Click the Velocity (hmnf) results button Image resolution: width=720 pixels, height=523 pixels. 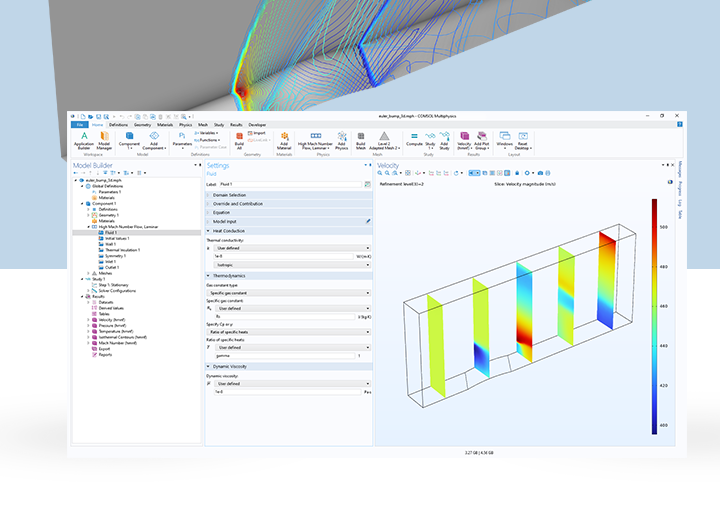pyautogui.click(x=464, y=140)
